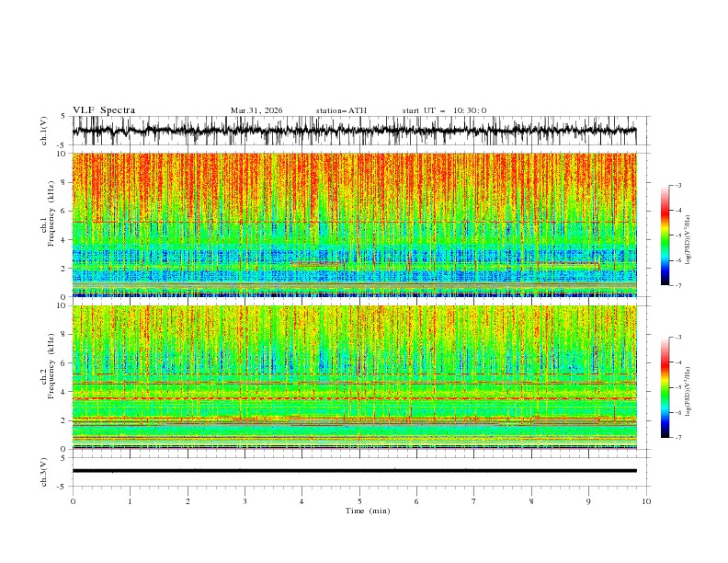Click the 'start UT = 10:30:0' header text
The height and width of the screenshot is (563, 728).
pos(444,110)
